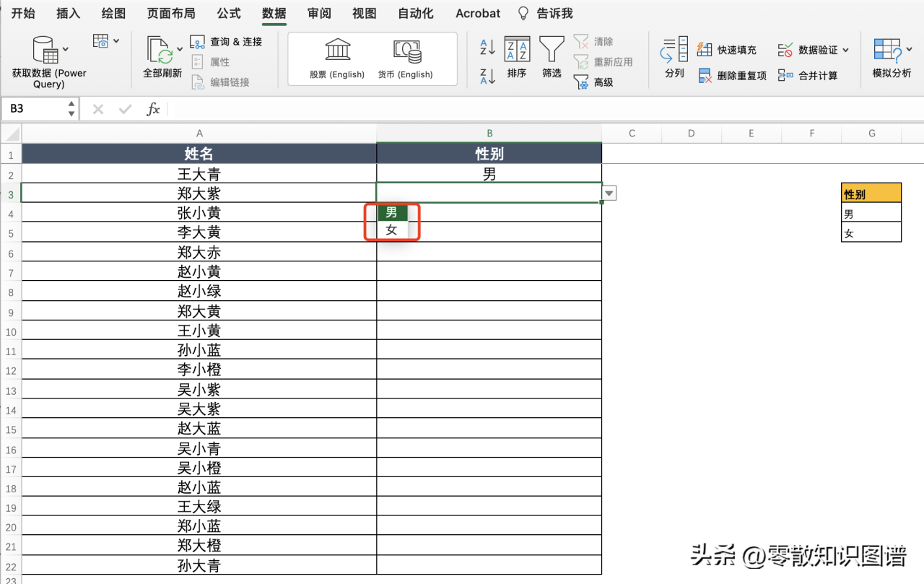
Task: Click the fx insert function icon
Action: tap(153, 109)
